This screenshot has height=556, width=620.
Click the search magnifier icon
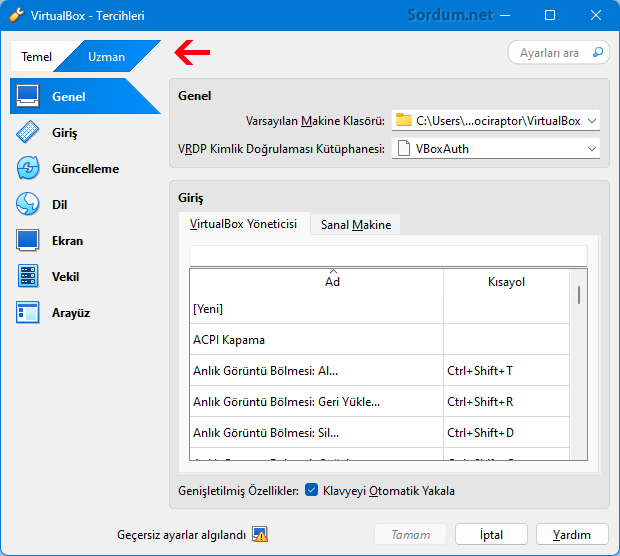tap(598, 52)
